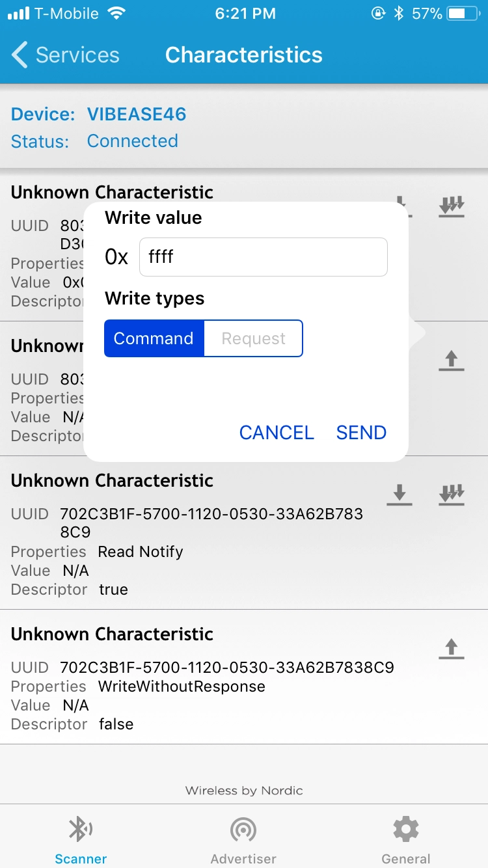488x868 pixels.
Task: Tap the device name VIBEASE46
Action: click(x=137, y=115)
